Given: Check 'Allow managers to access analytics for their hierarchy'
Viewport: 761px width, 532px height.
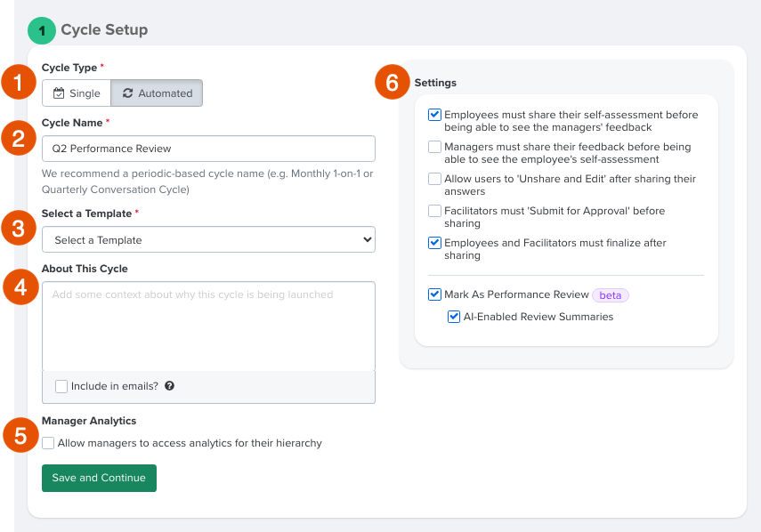Looking at the screenshot, I should click(x=48, y=442).
